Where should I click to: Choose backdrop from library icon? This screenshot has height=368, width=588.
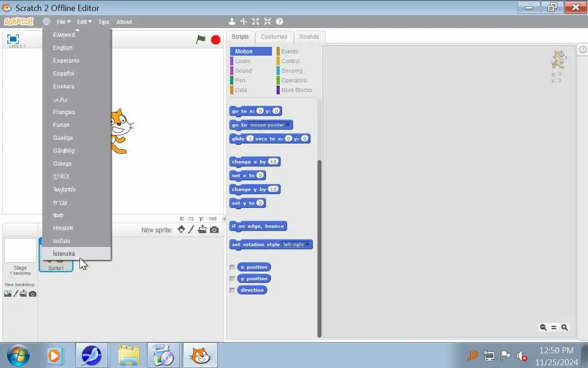pyautogui.click(x=8, y=293)
